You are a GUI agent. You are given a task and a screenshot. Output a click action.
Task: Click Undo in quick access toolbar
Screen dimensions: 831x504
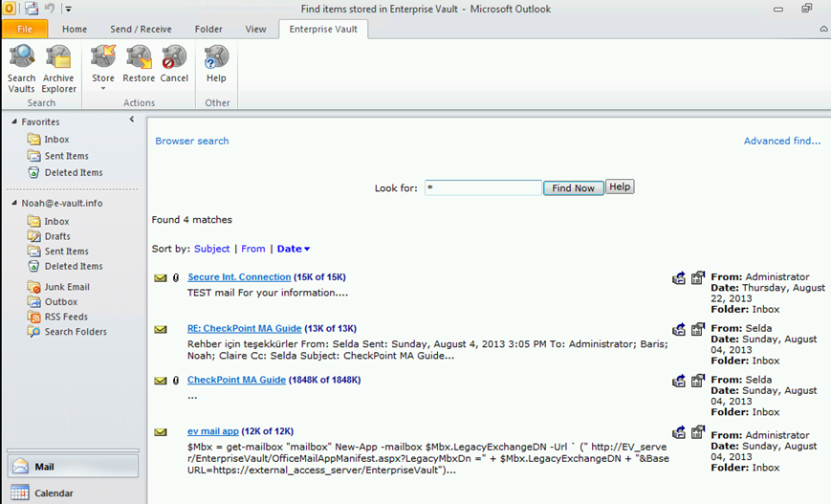coord(50,9)
